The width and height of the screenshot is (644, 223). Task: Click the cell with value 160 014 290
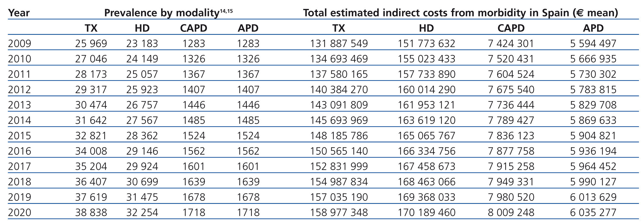coord(426,90)
